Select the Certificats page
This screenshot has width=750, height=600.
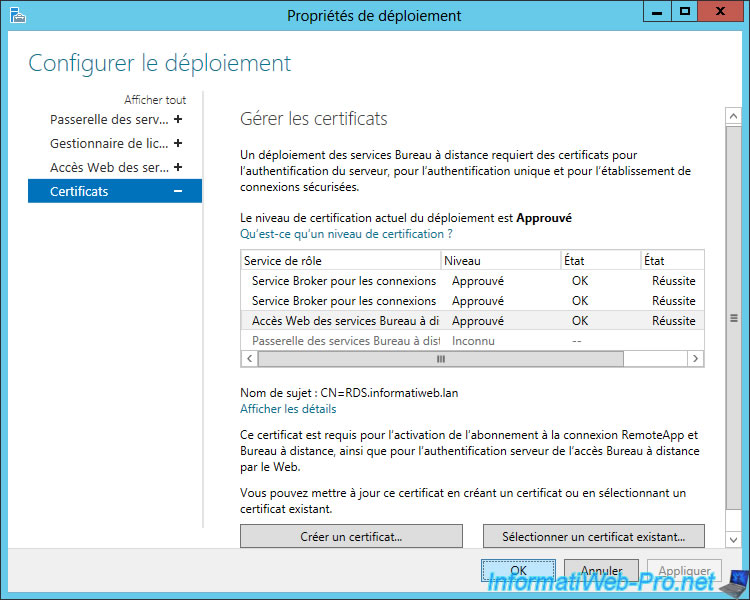point(115,191)
